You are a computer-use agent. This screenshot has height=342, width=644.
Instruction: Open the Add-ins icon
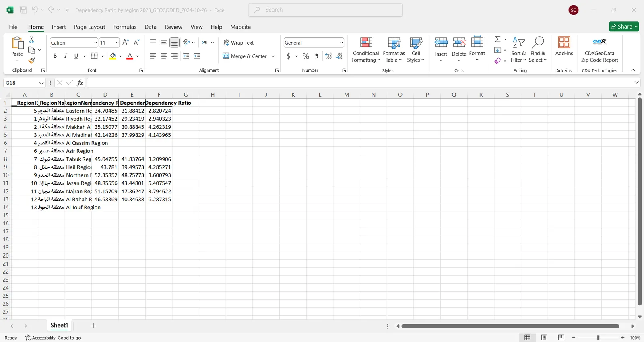pos(564,46)
